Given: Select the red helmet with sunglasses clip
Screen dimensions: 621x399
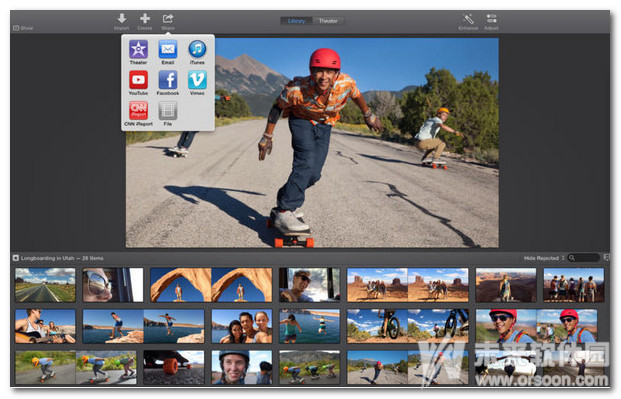Looking at the screenshot, I should (x=536, y=326).
